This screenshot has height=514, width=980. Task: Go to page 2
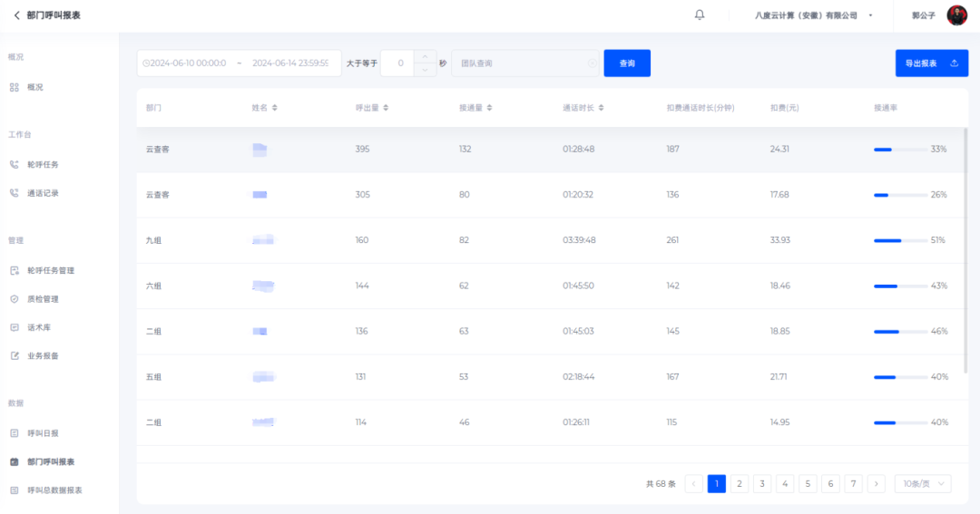[740, 484]
